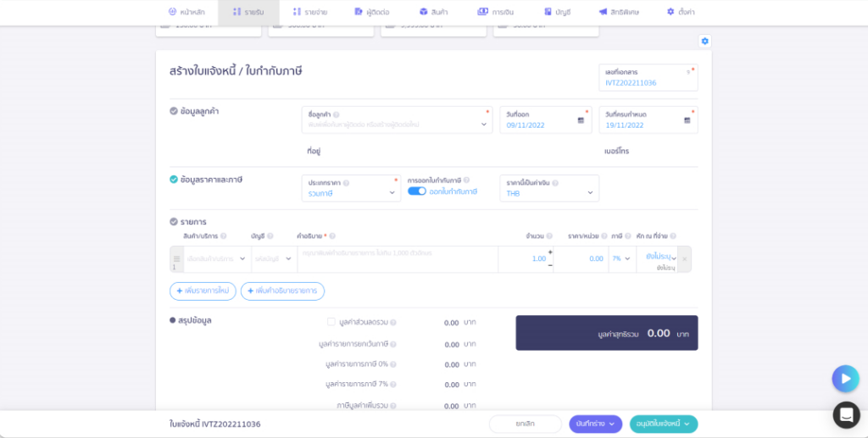
Task: Open the ประเภทราคา price type dropdown
Action: [x=351, y=189]
